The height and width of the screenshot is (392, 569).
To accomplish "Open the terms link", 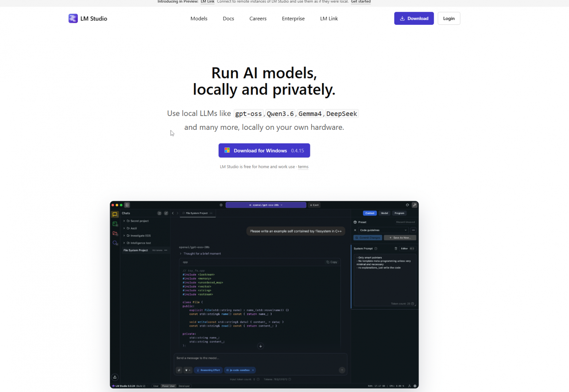I will [x=303, y=167].
